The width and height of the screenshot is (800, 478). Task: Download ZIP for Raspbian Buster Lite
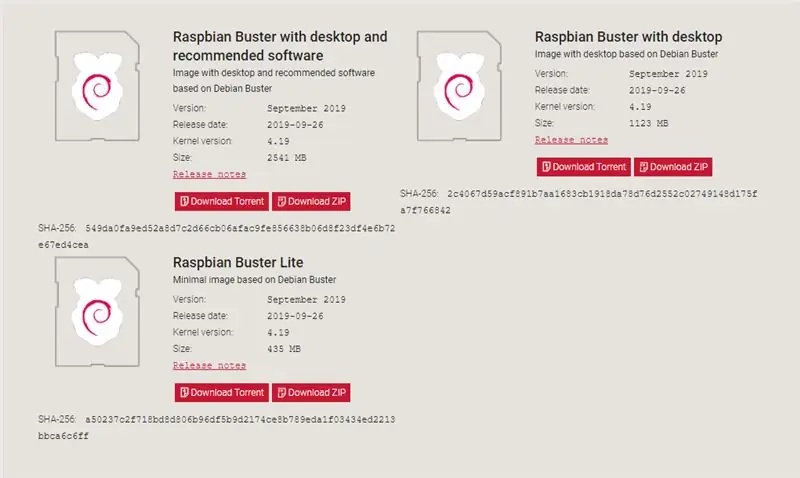click(311, 393)
